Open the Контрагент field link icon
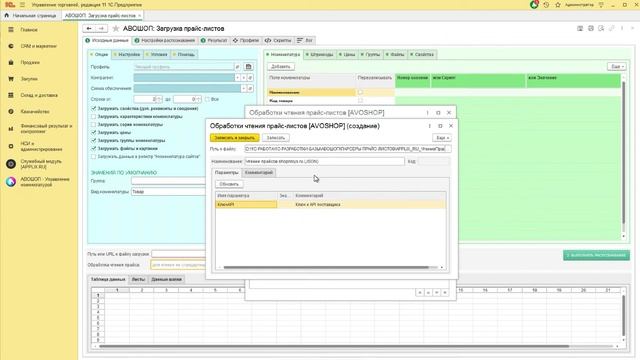This screenshot has width=640, height=360. point(250,78)
